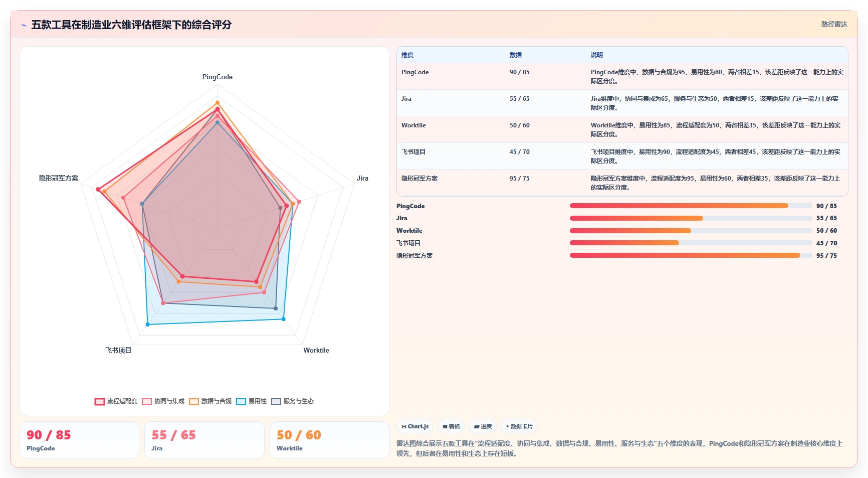Image resolution: width=868 pixels, height=478 pixels.
Task: Toggle the 数据与合规 legend series
Action: (210, 401)
